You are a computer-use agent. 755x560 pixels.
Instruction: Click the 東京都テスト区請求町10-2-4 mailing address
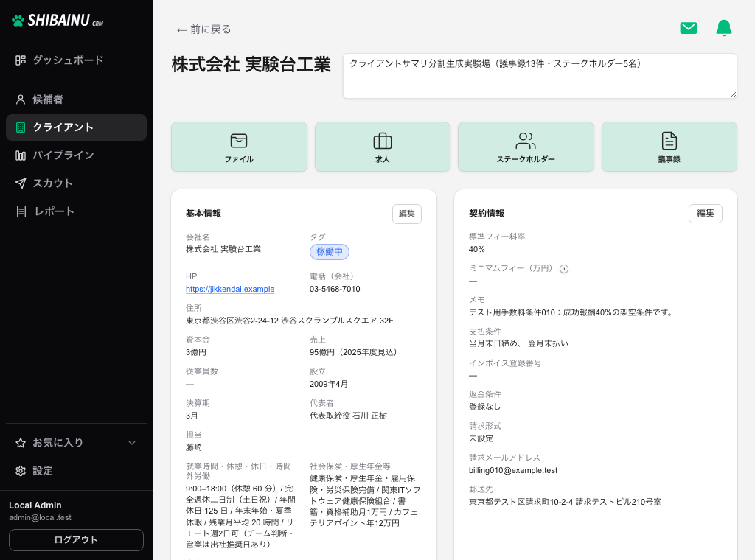[565, 502]
